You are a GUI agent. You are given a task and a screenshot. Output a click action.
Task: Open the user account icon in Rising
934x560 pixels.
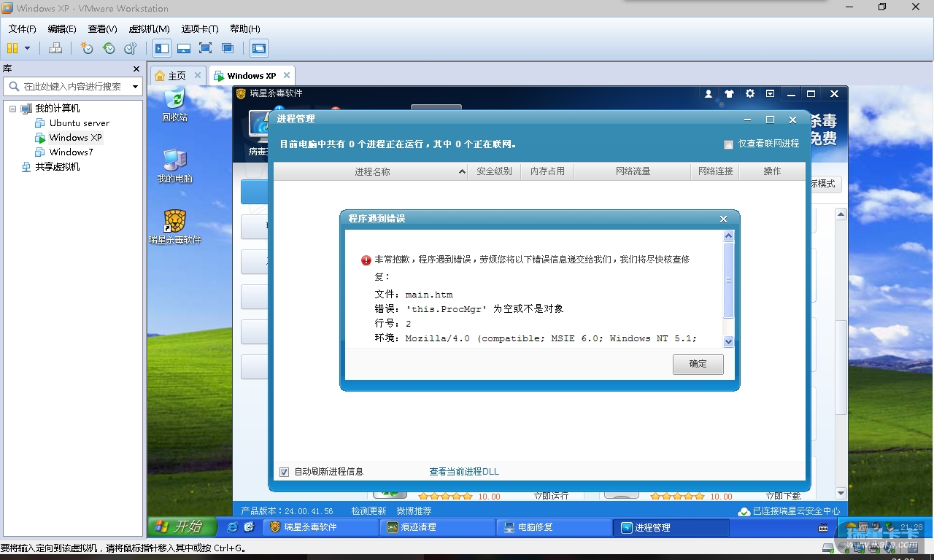point(709,93)
